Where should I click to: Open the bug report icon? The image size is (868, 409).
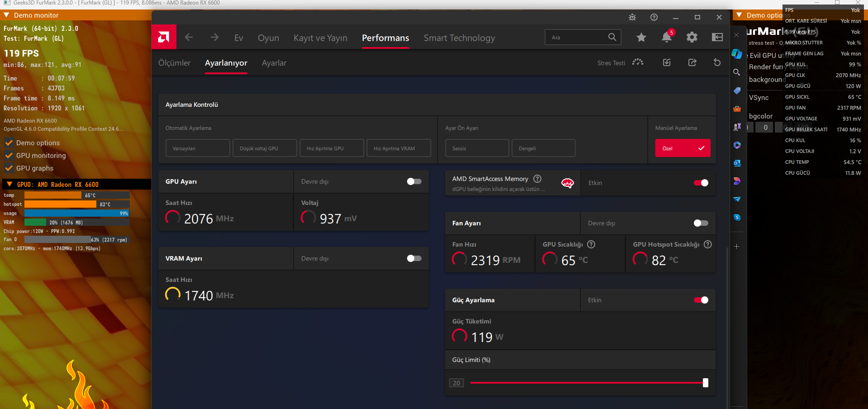(x=632, y=17)
